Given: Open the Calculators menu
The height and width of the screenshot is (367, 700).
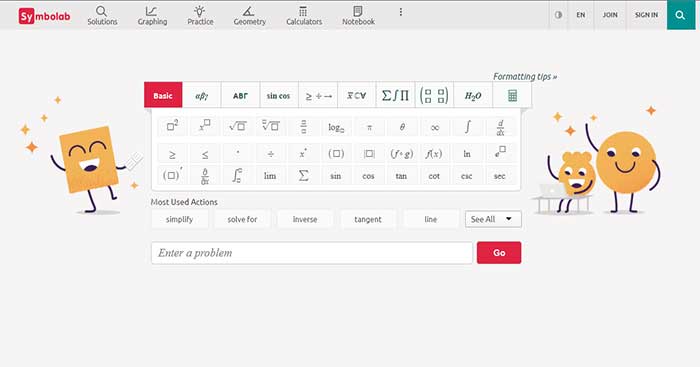Looking at the screenshot, I should [x=304, y=15].
